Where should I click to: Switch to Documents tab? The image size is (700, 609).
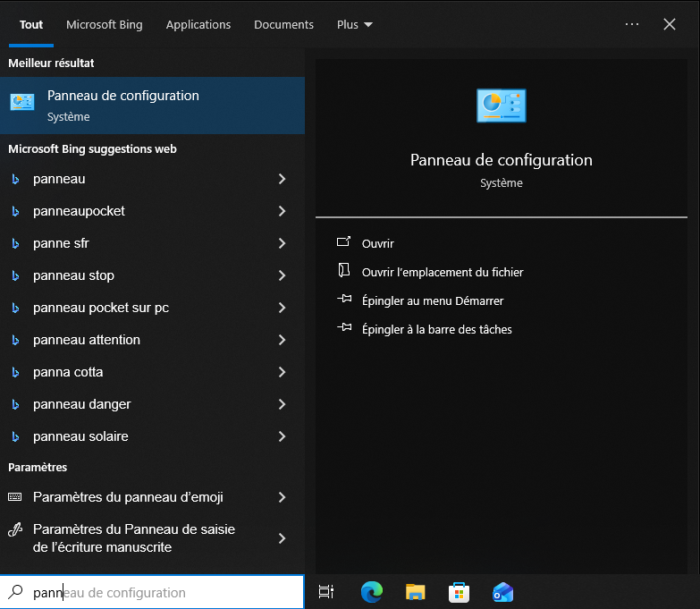(x=284, y=24)
